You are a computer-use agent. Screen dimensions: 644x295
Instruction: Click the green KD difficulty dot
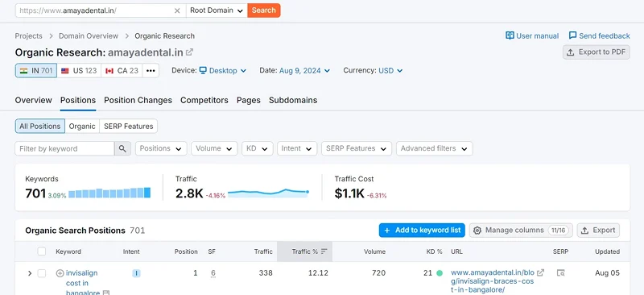pos(440,273)
